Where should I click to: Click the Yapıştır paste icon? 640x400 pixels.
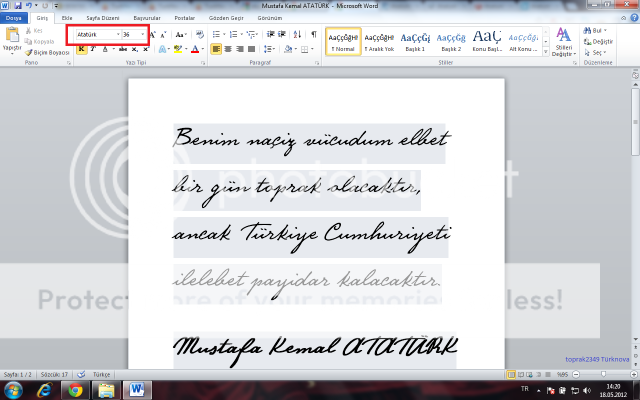click(x=12, y=36)
